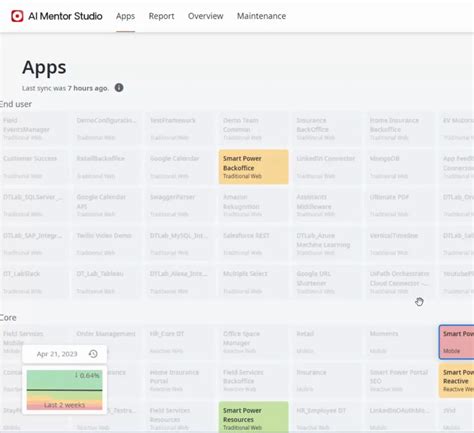
Task: Select the LinkedIn Connector tile
Action: point(327,167)
